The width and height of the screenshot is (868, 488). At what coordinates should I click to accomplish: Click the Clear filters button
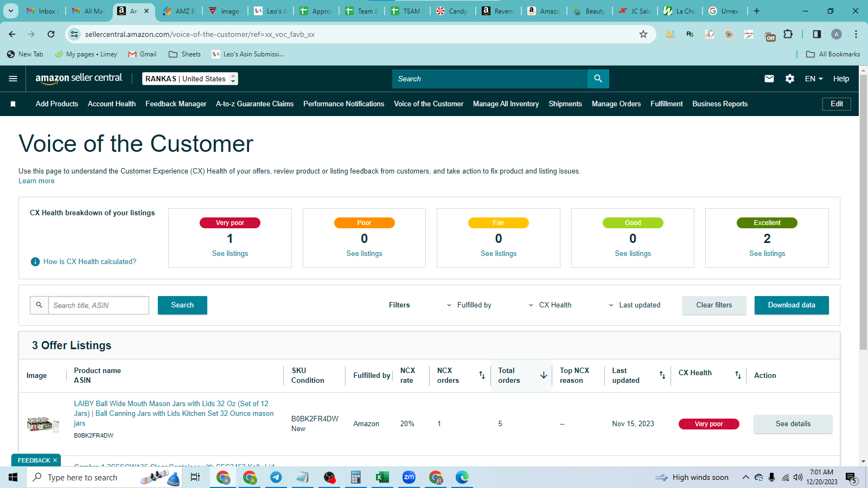714,305
